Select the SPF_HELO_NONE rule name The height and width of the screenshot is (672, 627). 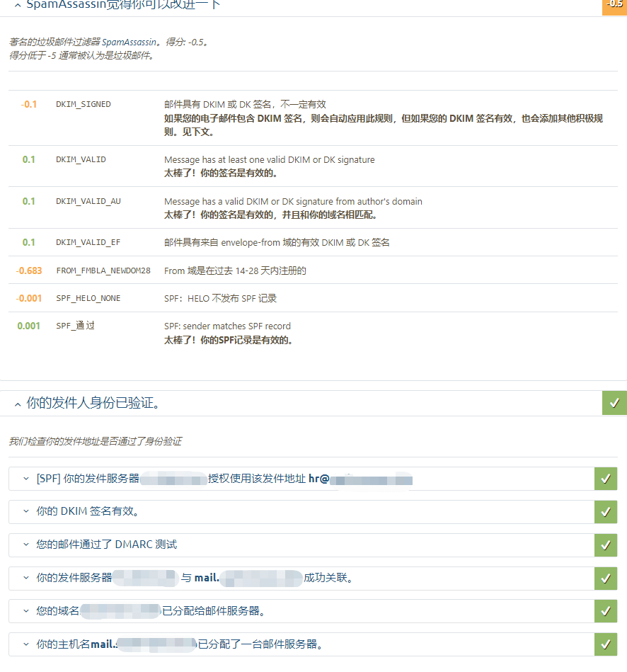(x=88, y=298)
